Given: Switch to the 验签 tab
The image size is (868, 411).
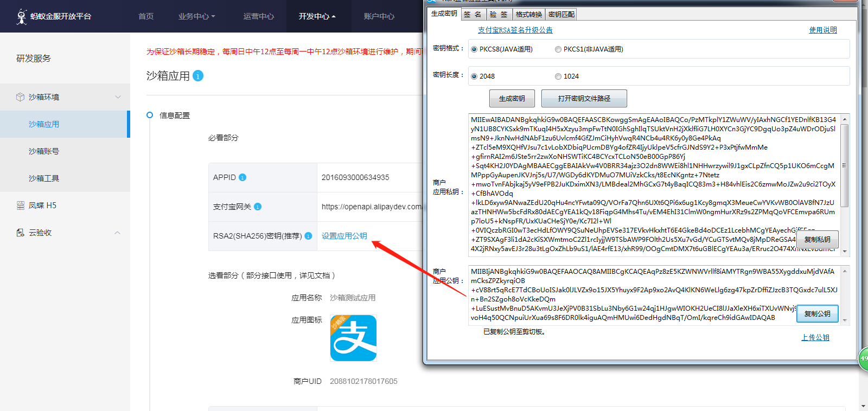Looking at the screenshot, I should click(499, 14).
